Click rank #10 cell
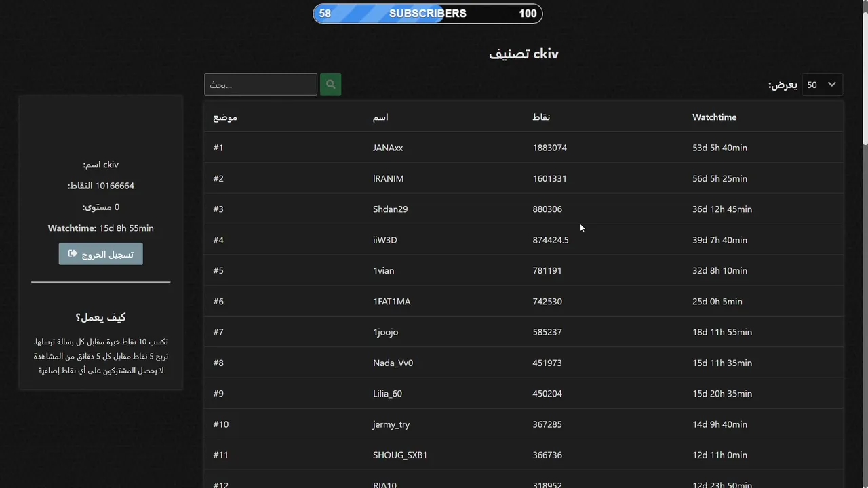This screenshot has width=868, height=488. click(221, 424)
